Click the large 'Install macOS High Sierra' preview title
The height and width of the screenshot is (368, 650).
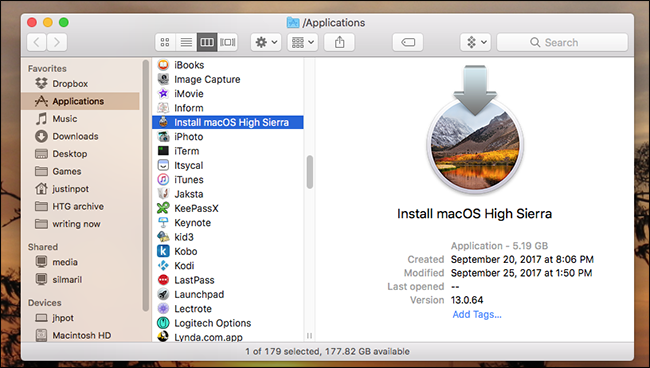tap(475, 214)
